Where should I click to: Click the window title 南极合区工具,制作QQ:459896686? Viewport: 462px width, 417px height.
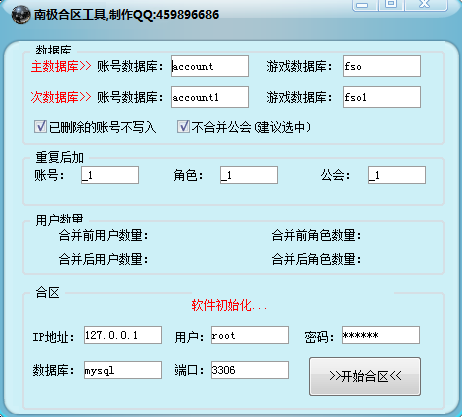tap(126, 15)
